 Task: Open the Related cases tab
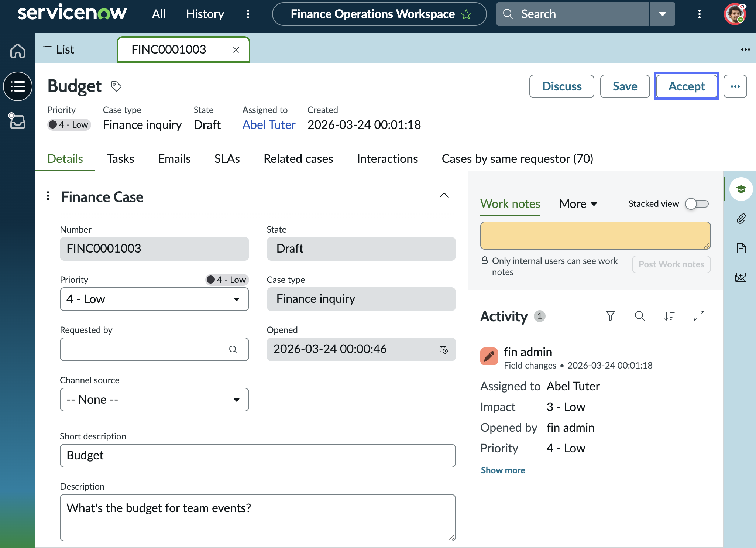(x=298, y=159)
